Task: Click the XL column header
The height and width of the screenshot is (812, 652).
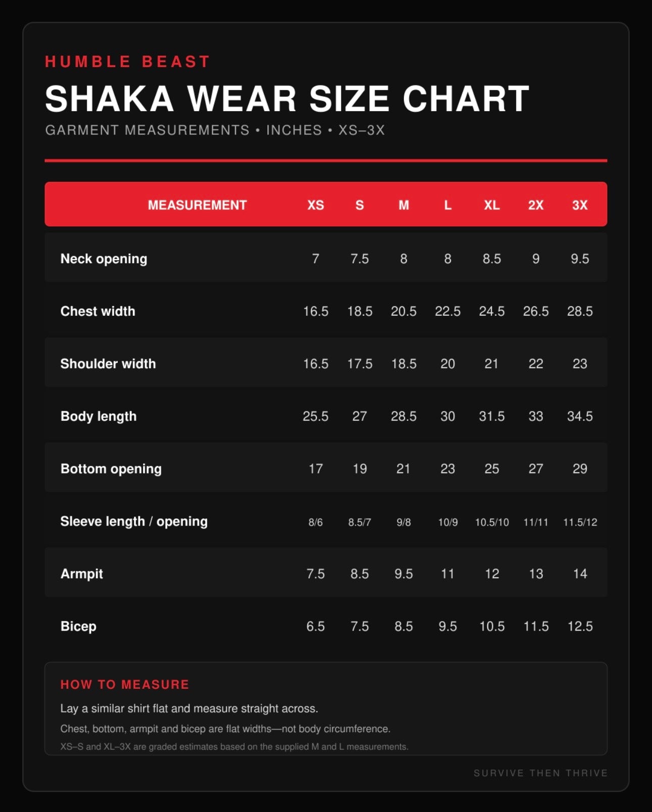Action: [492, 205]
